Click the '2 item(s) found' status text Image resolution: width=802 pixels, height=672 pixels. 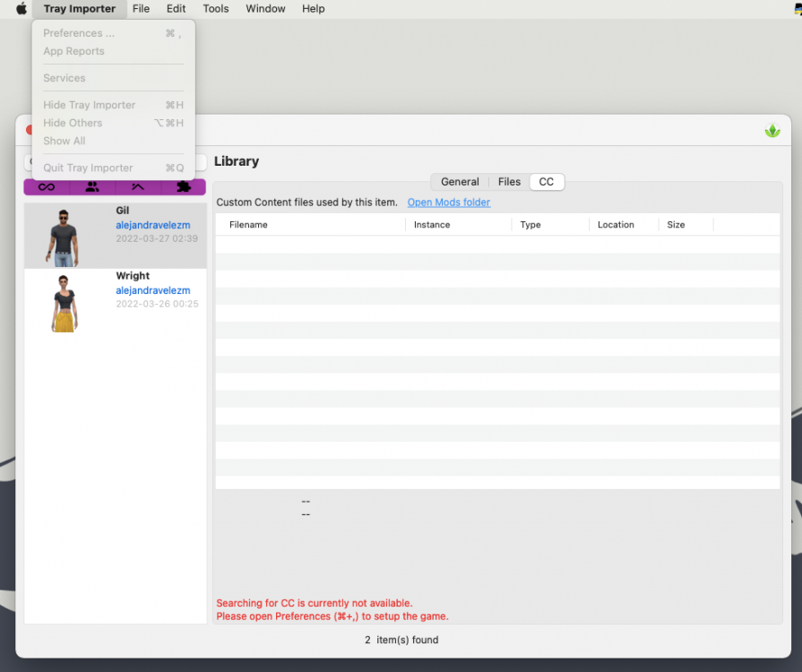click(x=401, y=641)
